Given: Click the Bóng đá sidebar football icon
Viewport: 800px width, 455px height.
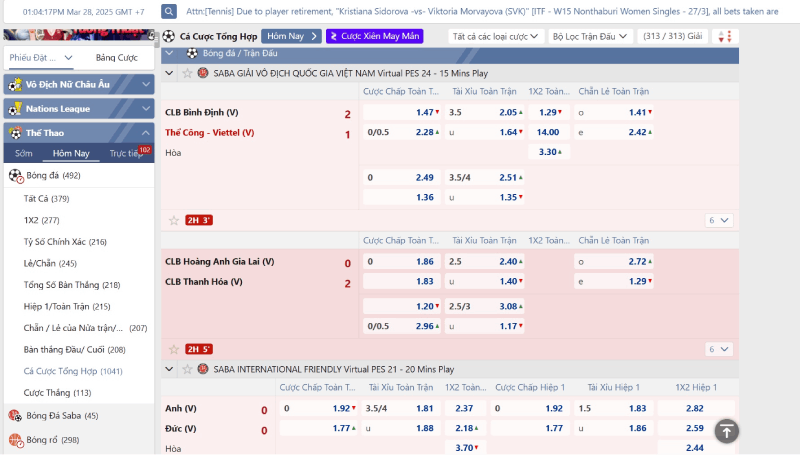Looking at the screenshot, I should click(x=16, y=176).
